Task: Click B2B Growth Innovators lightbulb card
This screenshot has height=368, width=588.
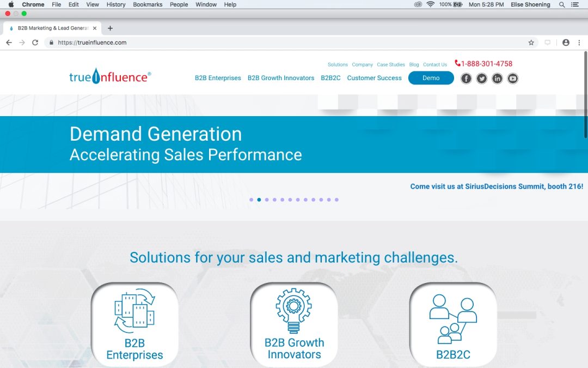Action: [x=294, y=325]
